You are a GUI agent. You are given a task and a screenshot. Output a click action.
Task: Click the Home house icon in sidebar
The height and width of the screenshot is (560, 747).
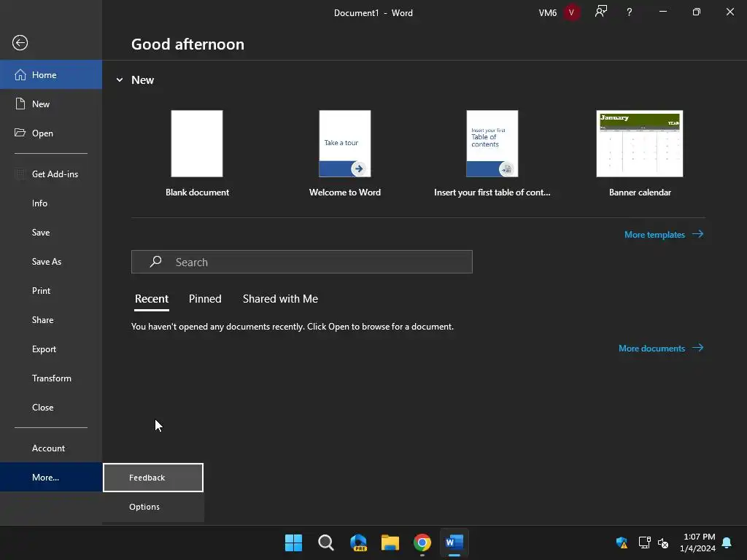click(x=20, y=75)
